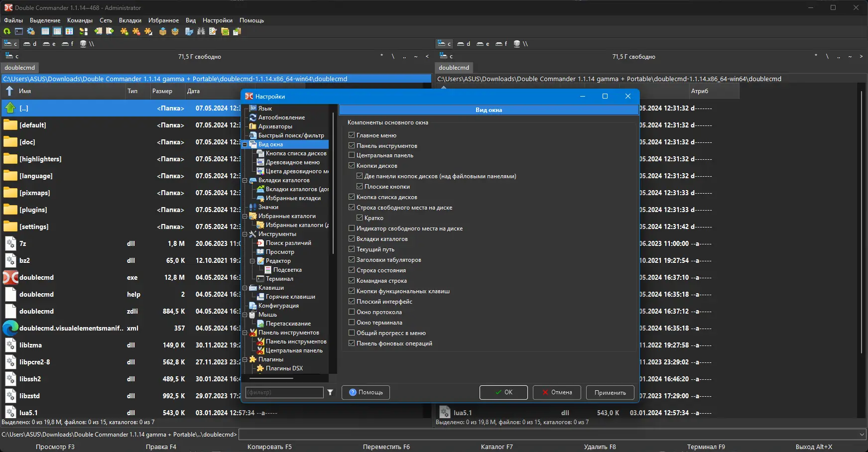Click the network drive icon in the left panel
This screenshot has height=452, width=868.
point(87,44)
